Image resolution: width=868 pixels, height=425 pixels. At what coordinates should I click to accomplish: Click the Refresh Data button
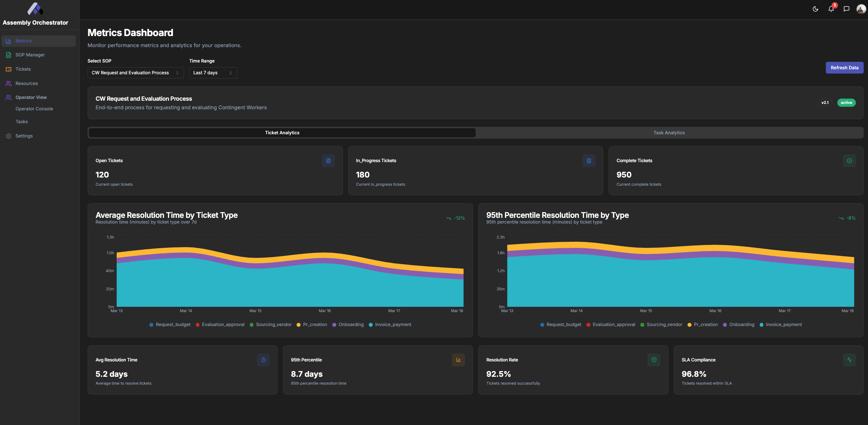coord(844,68)
